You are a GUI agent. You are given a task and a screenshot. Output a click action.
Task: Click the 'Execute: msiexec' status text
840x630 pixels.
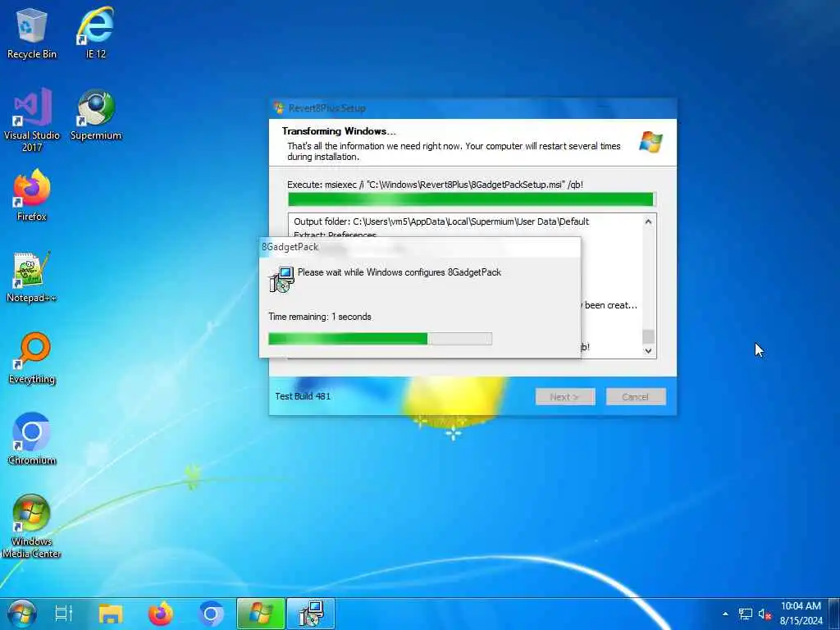coord(435,185)
